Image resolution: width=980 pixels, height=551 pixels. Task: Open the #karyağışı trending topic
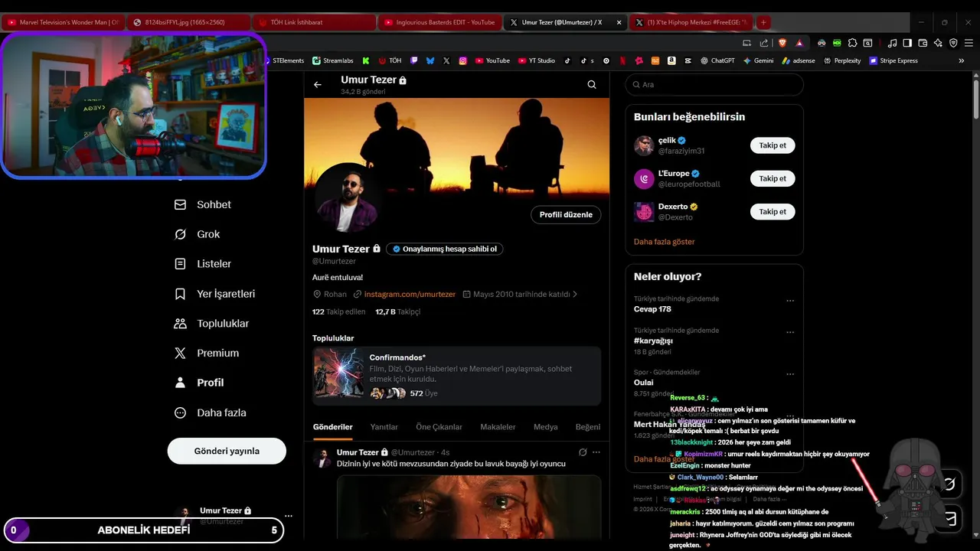(x=653, y=341)
